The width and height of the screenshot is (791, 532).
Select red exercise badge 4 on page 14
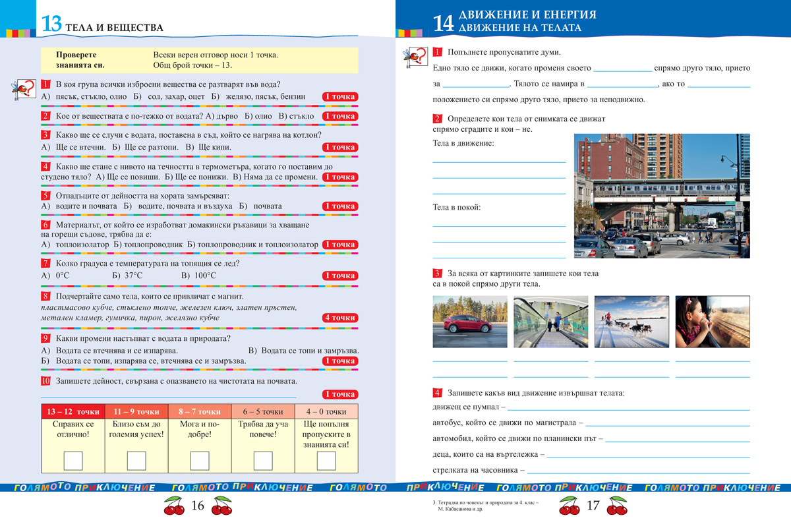pos(436,394)
